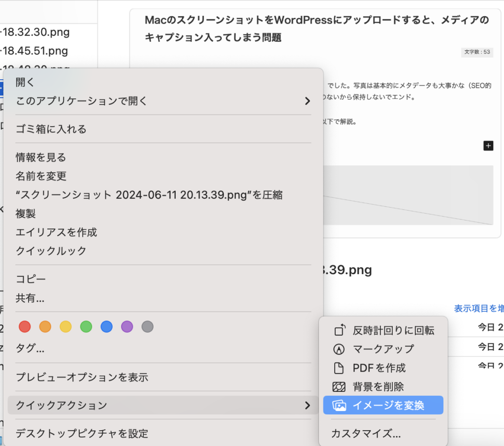This screenshot has width=504, height=446.
Task: Apply the orange color tag
Action: (45, 326)
